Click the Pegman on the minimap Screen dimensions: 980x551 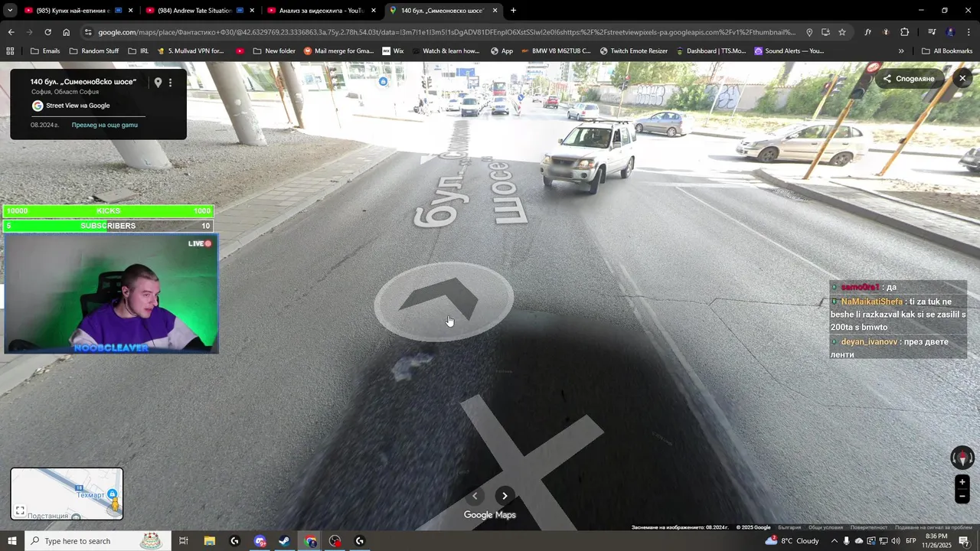click(x=116, y=503)
